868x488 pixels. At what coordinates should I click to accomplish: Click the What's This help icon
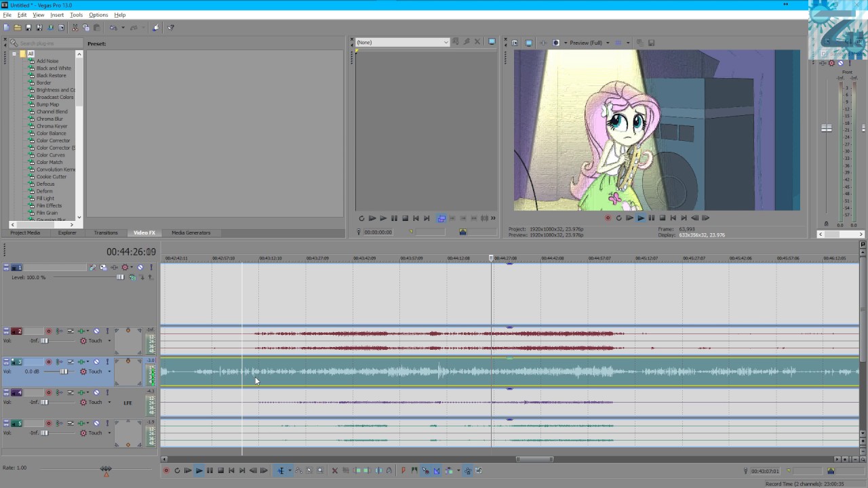click(x=171, y=28)
